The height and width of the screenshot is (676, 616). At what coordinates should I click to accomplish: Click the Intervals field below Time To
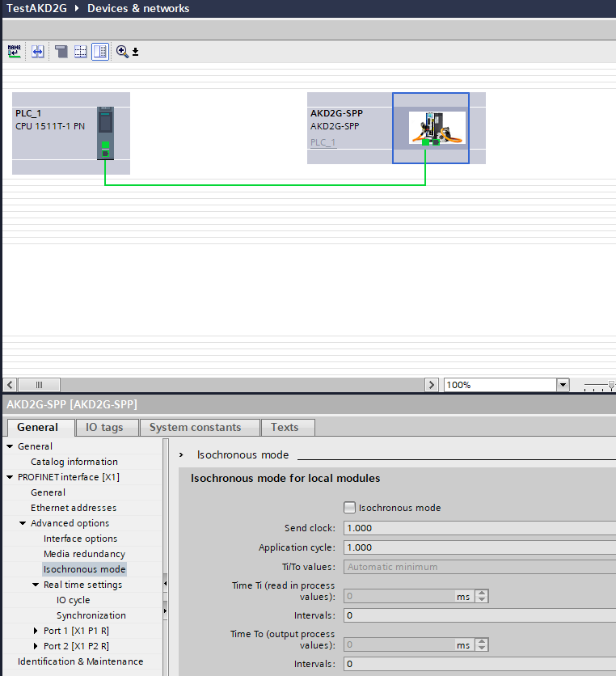[x=479, y=664]
